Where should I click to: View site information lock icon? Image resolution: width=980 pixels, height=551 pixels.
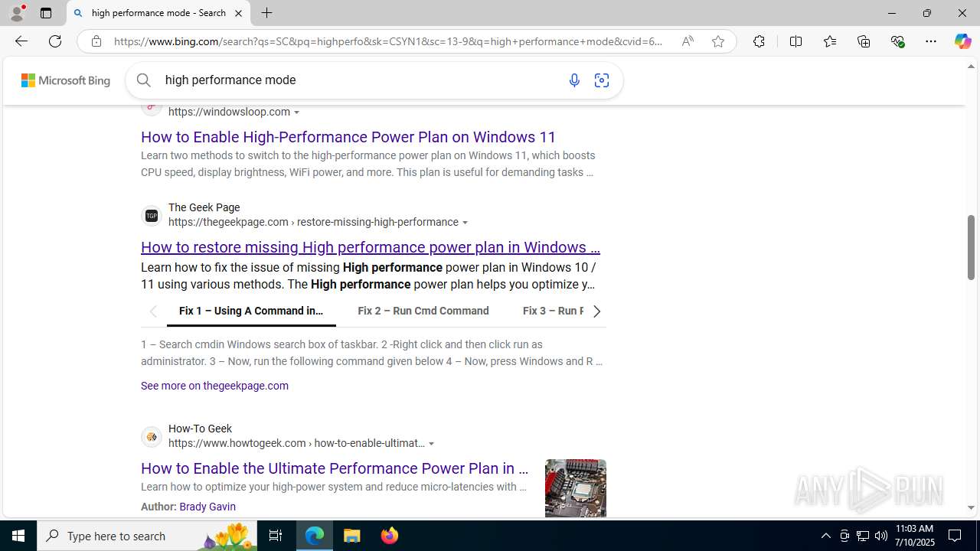point(96,41)
